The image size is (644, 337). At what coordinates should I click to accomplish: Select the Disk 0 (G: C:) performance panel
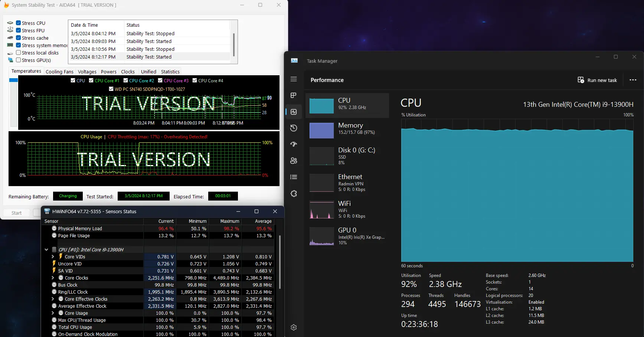pyautogui.click(x=347, y=156)
